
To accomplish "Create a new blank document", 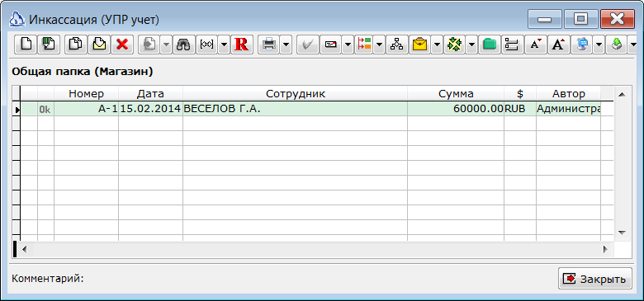I will pos(26,45).
